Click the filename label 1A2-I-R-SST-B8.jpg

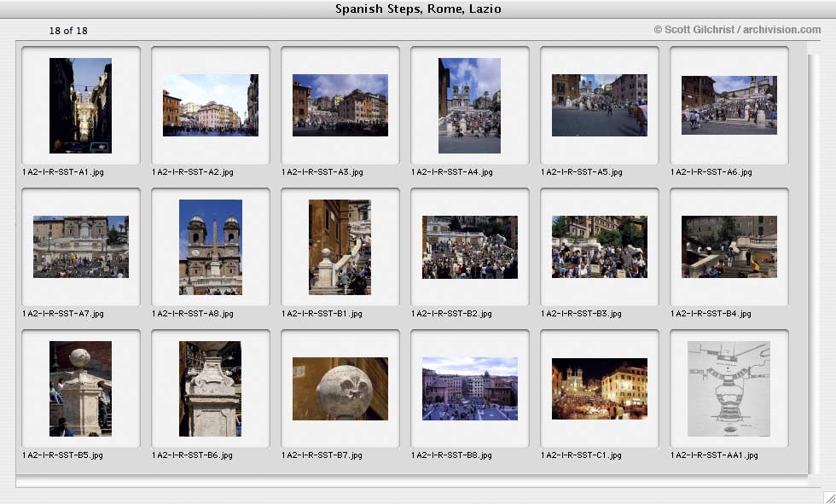point(451,455)
